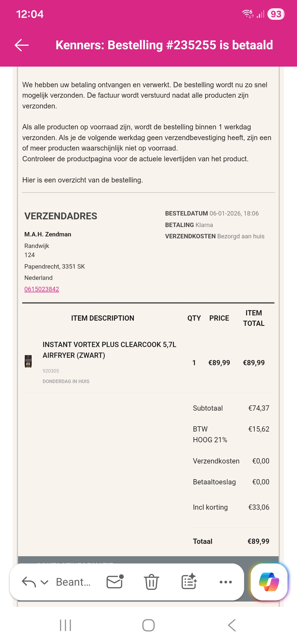The width and height of the screenshot is (297, 644).
Task: Tap the battery indicator showing 93
Action: click(x=276, y=14)
